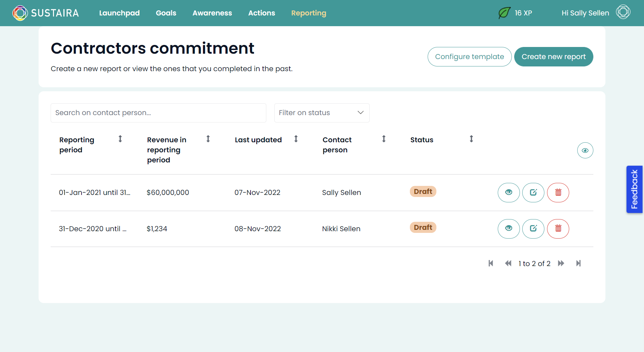Image resolution: width=644 pixels, height=352 pixels.
Task: Delete the Nikki Sellen report
Action: 558,229
